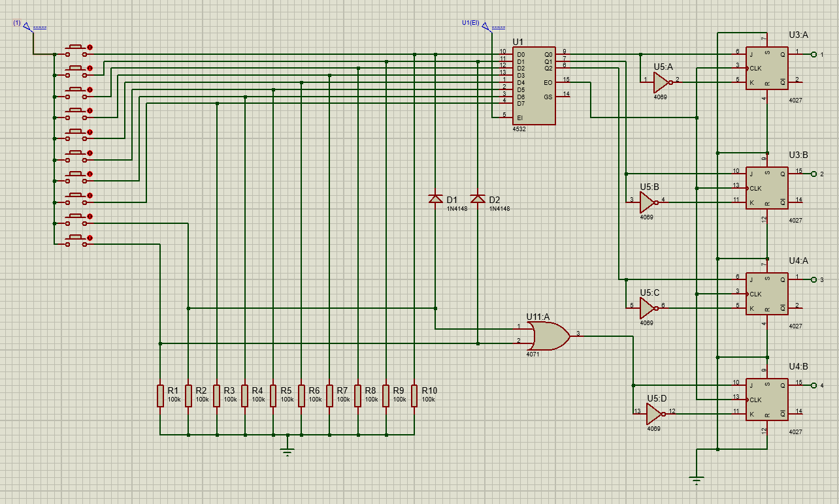Select the U3:B 4027 flip-flop
The height and width of the screenshot is (504, 839).
pos(768,188)
